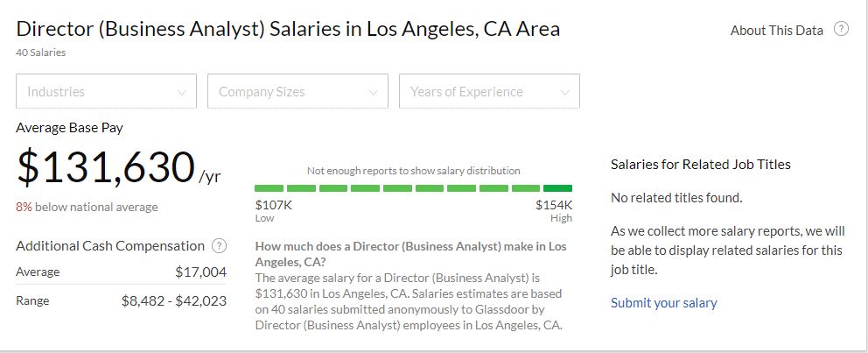Click the 8% below national average text
This screenshot has height=353, width=868.
tap(87, 208)
